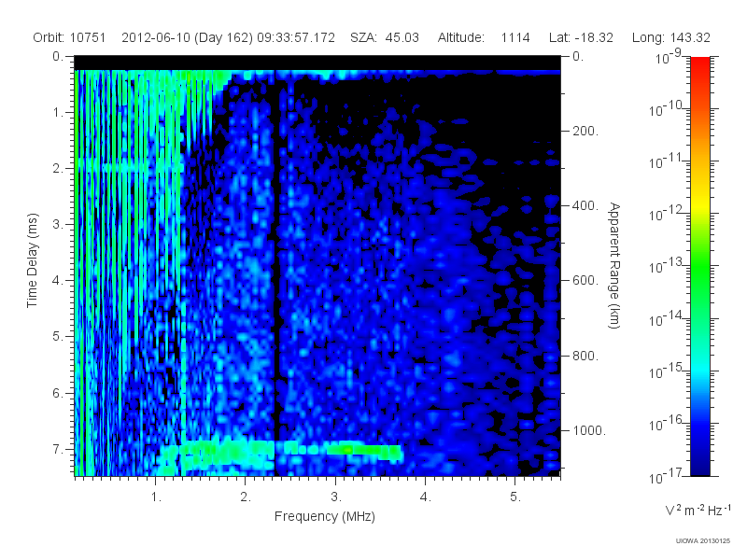This screenshot has height=560, width=747.
Task: Click the '7.' time delay tick label
Action: click(x=57, y=449)
